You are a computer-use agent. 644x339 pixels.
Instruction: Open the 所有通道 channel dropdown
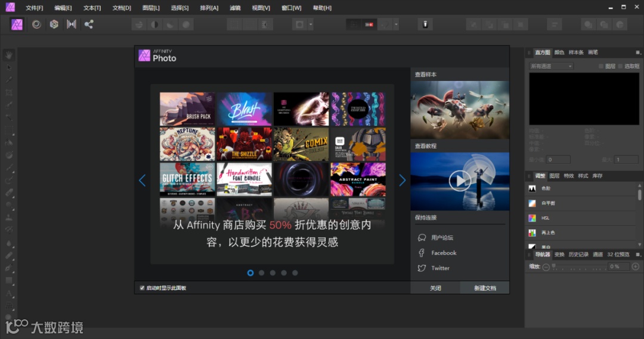pyautogui.click(x=551, y=66)
